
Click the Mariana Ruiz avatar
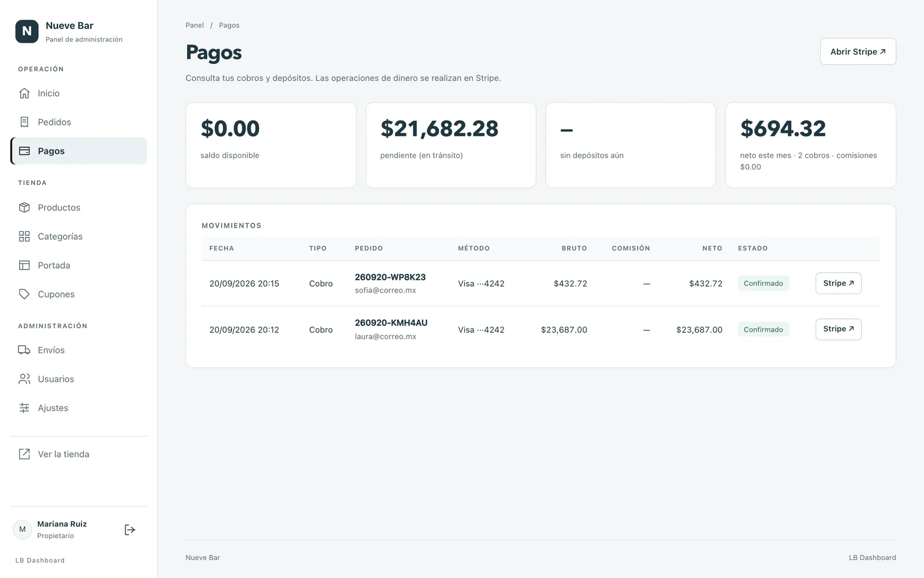pos(23,529)
